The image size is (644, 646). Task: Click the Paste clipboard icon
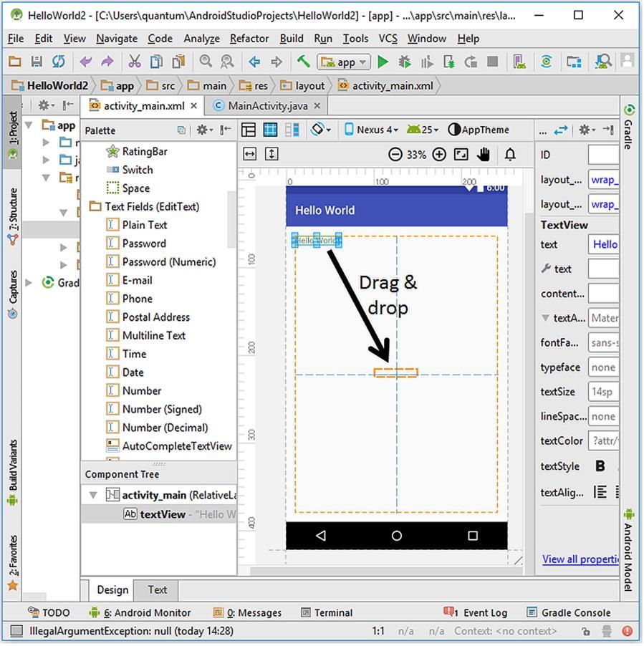pos(178,62)
